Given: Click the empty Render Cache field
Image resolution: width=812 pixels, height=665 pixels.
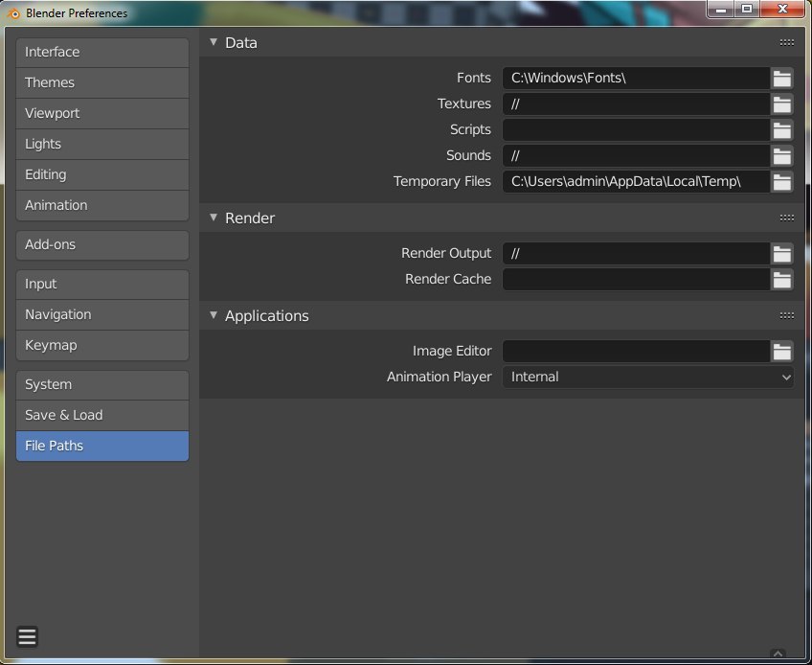Looking at the screenshot, I should point(637,280).
